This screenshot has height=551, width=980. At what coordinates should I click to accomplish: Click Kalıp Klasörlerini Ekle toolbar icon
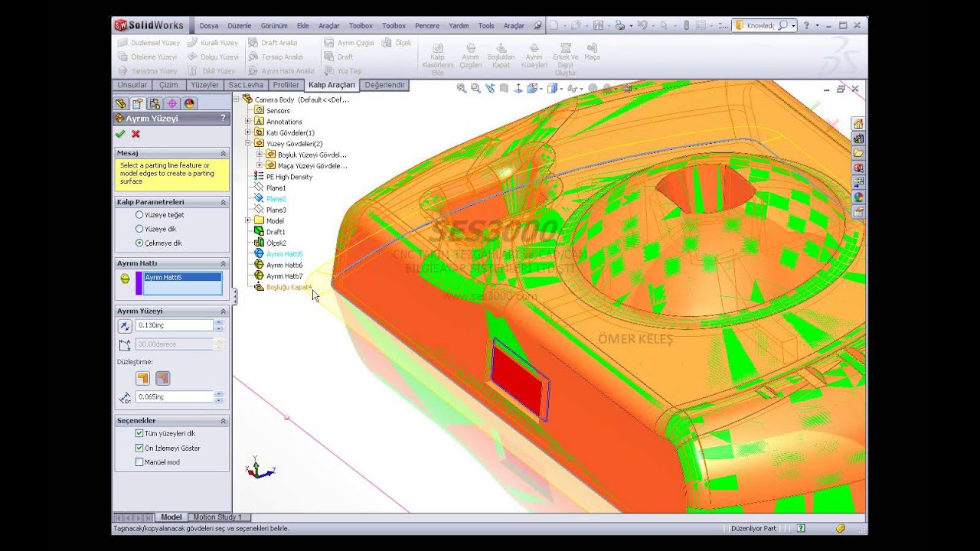437,59
